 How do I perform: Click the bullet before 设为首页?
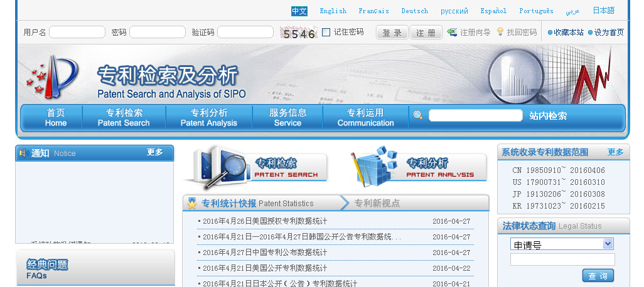[x=590, y=33]
